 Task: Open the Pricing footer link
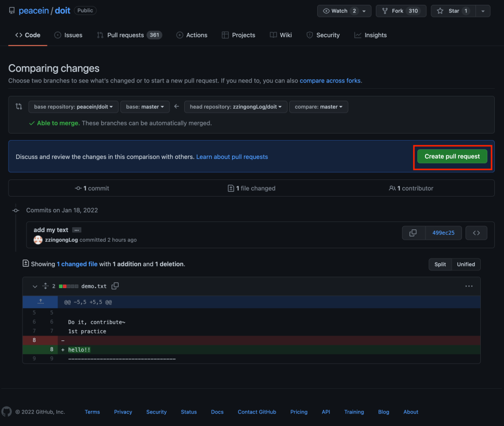pos(299,412)
